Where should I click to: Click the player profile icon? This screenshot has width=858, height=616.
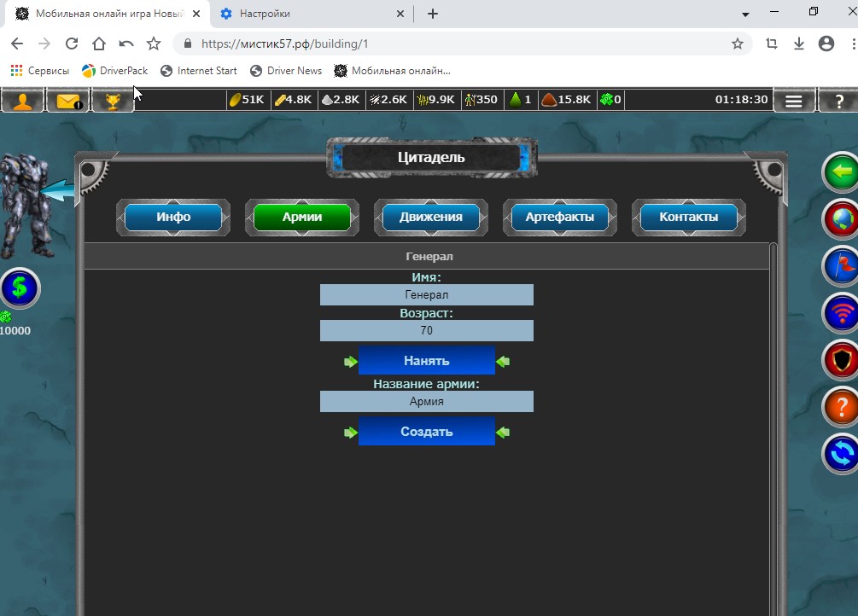23,101
